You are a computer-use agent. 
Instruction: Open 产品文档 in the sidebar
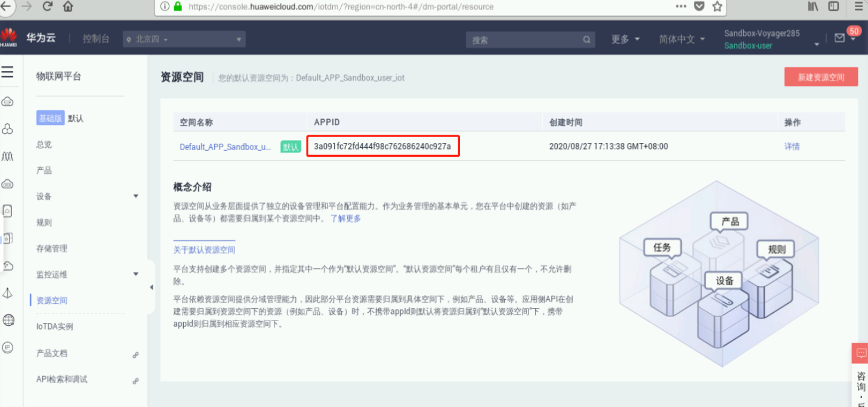(52, 353)
